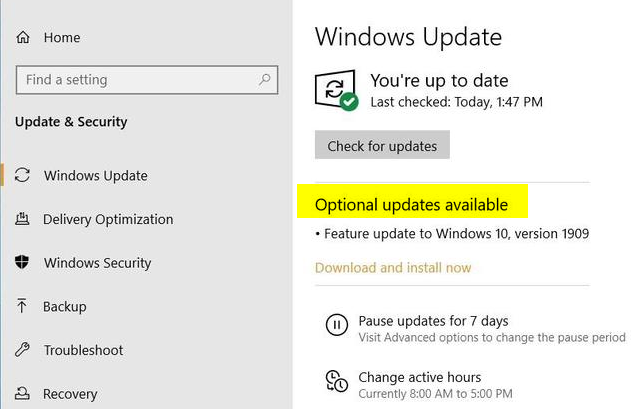Viewport: 643px width, 409px height.
Task: Select the Troubleshoot sidebar entry
Action: (84, 350)
